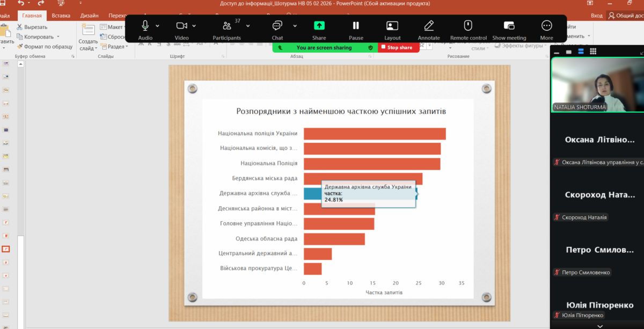Open the More options ellipsis
This screenshot has width=644, height=329.
tap(546, 26)
